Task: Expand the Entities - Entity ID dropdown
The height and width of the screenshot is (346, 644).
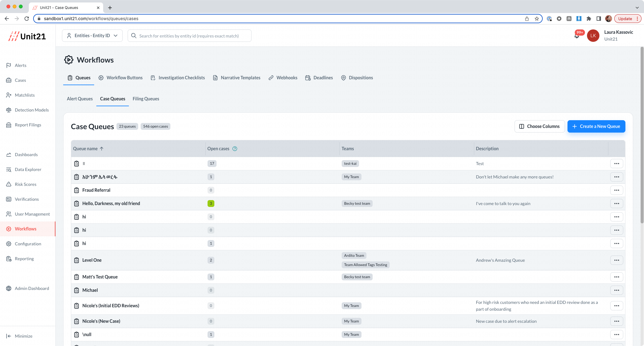Action: [x=92, y=36]
